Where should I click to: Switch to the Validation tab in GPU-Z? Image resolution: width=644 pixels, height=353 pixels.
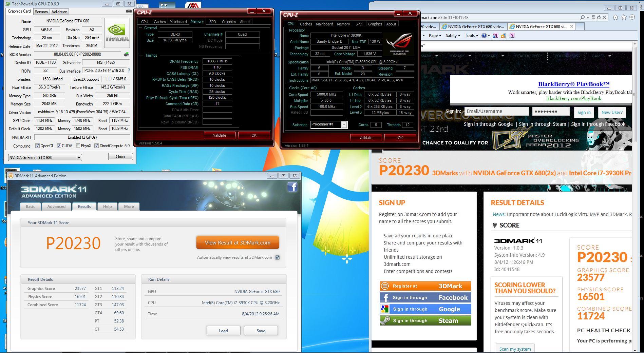[59, 12]
